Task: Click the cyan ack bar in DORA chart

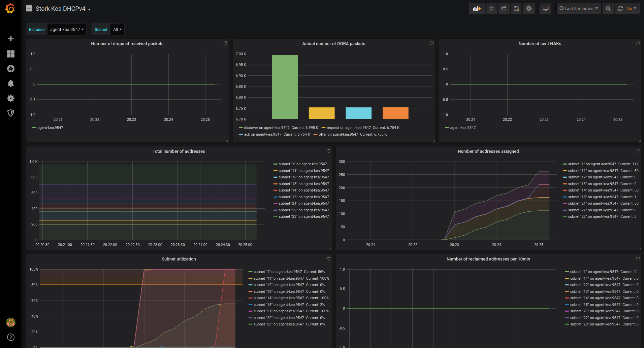Action: pyautogui.click(x=358, y=113)
